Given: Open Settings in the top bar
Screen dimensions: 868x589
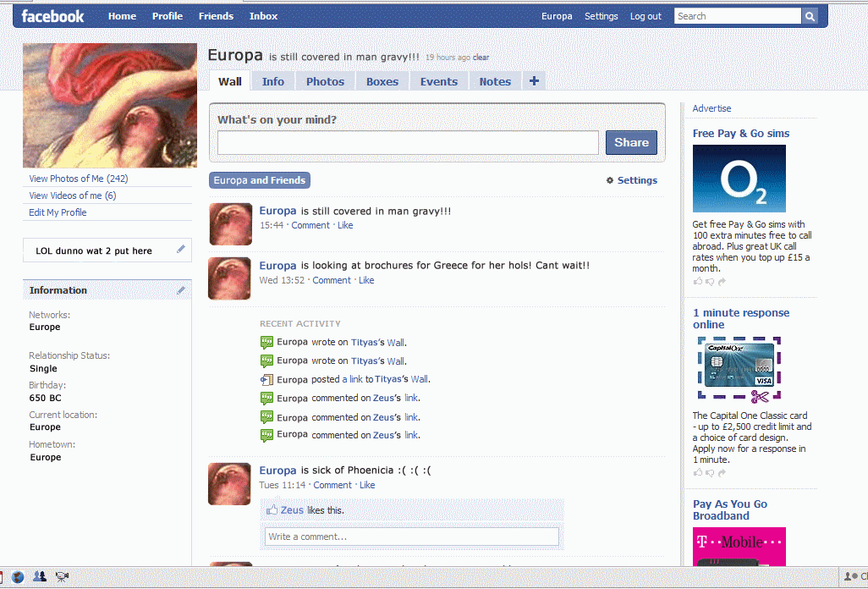Looking at the screenshot, I should point(602,17).
